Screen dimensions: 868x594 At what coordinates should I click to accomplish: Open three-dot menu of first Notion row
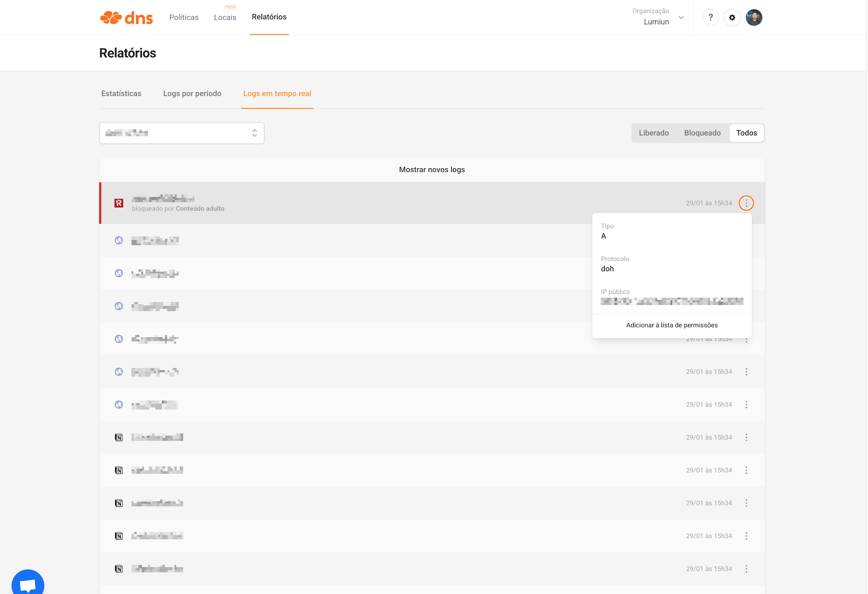tap(746, 437)
